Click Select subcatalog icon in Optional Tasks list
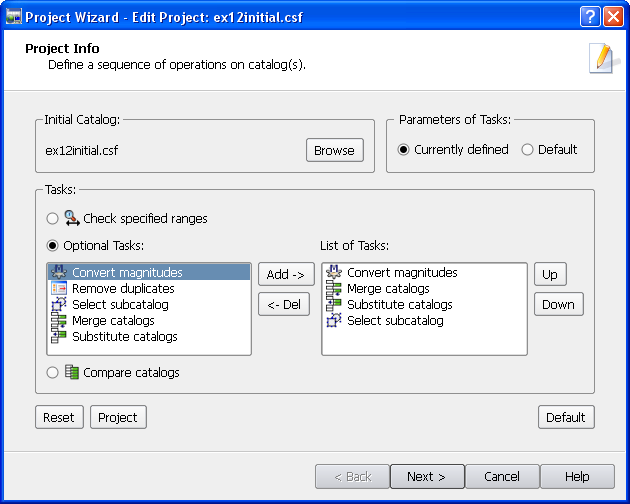This screenshot has height=504, width=630. 59,304
